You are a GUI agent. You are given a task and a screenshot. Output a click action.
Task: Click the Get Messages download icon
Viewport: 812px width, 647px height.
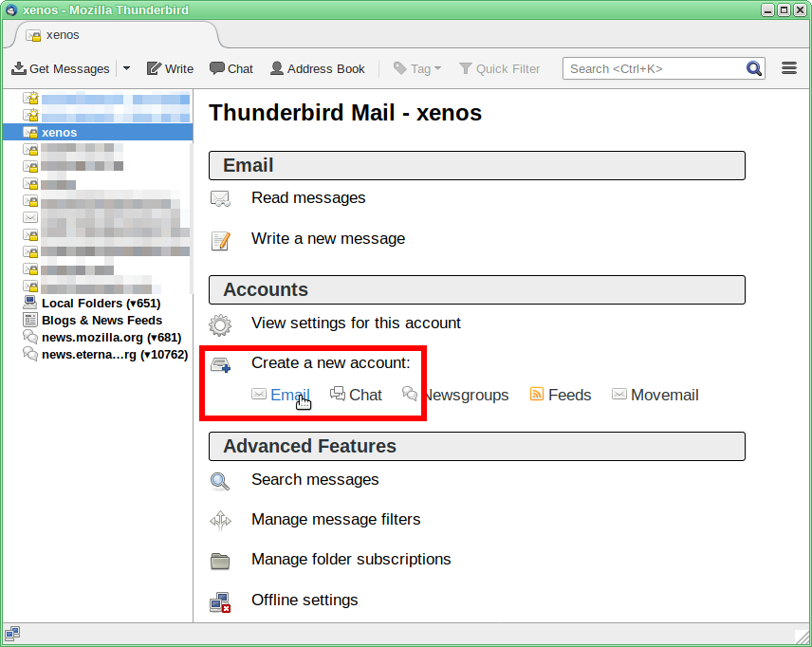click(19, 68)
